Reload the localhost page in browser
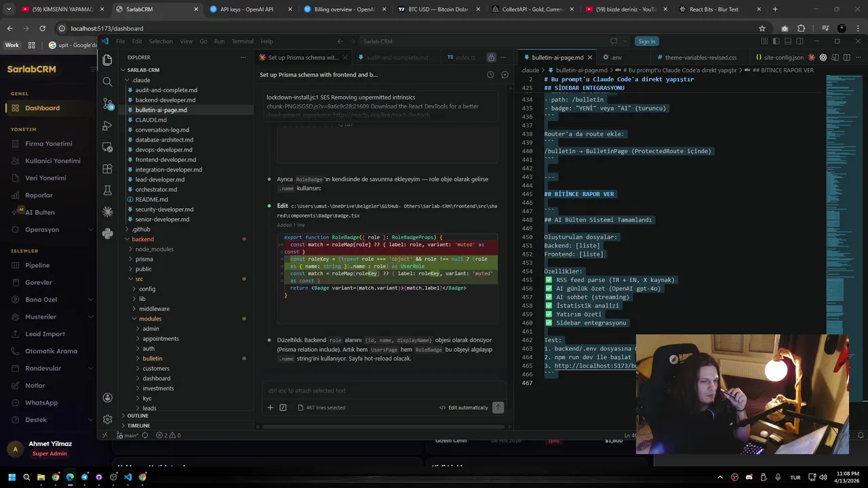Image resolution: width=868 pixels, height=488 pixels. (x=42, y=28)
